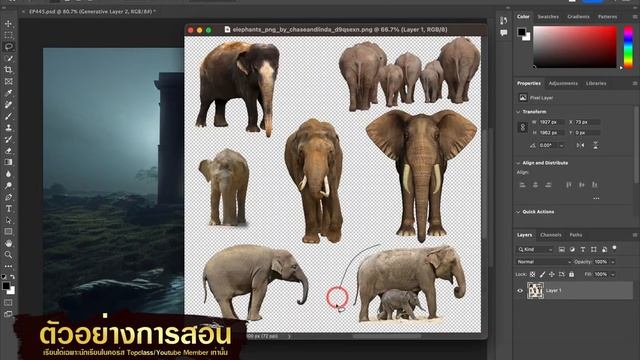Select the Eraser tool
Viewport: 640px width, 360px height.
8,151
